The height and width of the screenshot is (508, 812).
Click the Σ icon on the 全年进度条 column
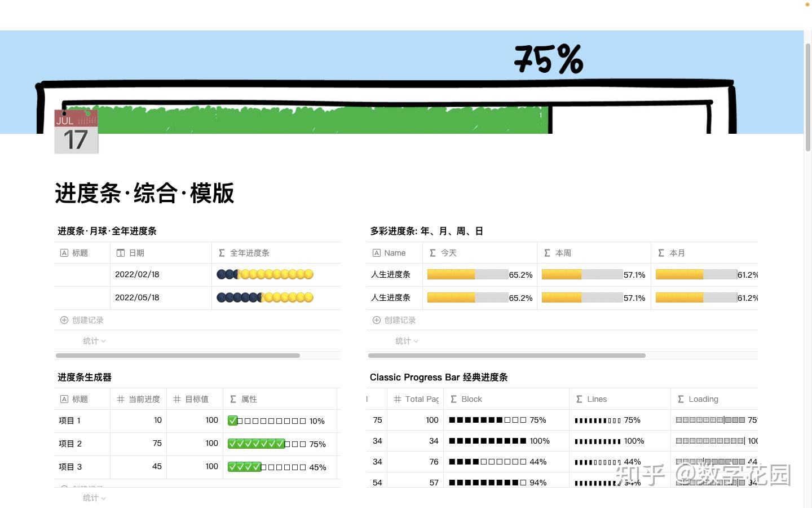(x=223, y=253)
